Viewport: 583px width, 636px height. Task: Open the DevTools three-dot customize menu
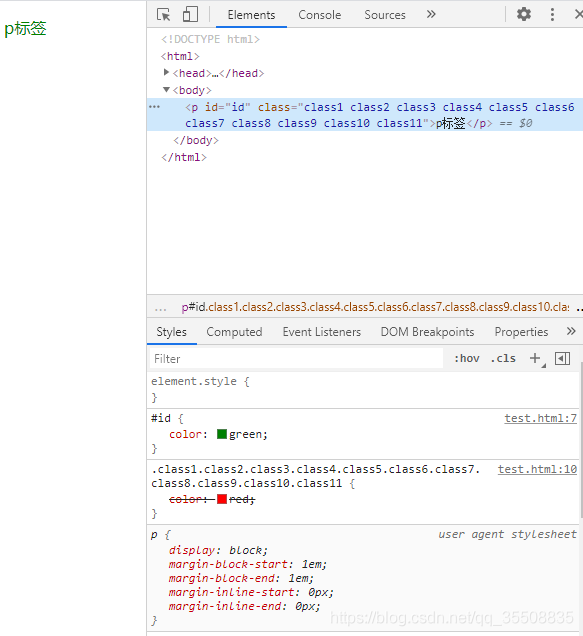point(552,14)
